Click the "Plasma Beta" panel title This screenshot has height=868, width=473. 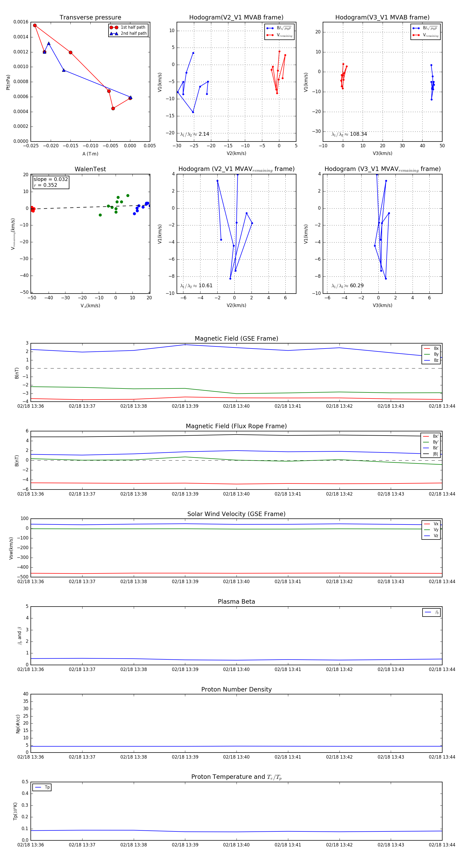tap(236, 602)
